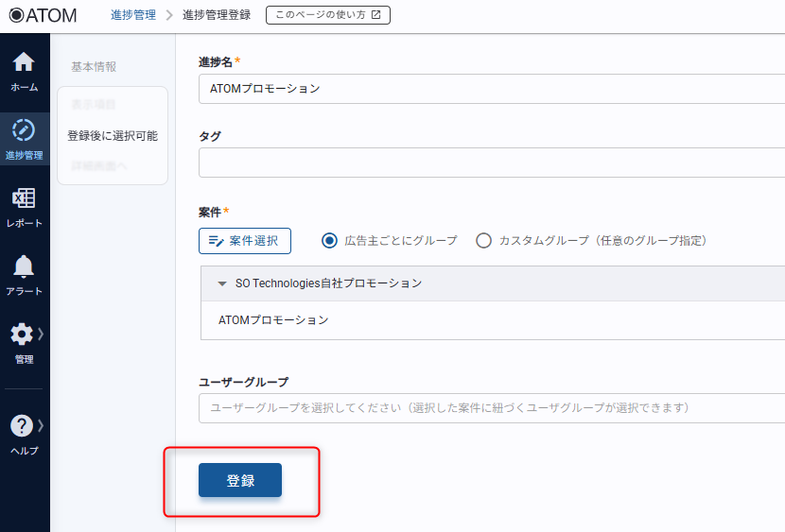This screenshot has width=785, height=532.
Task: Open the 進捗管理 progress management icon
Action: point(24,130)
